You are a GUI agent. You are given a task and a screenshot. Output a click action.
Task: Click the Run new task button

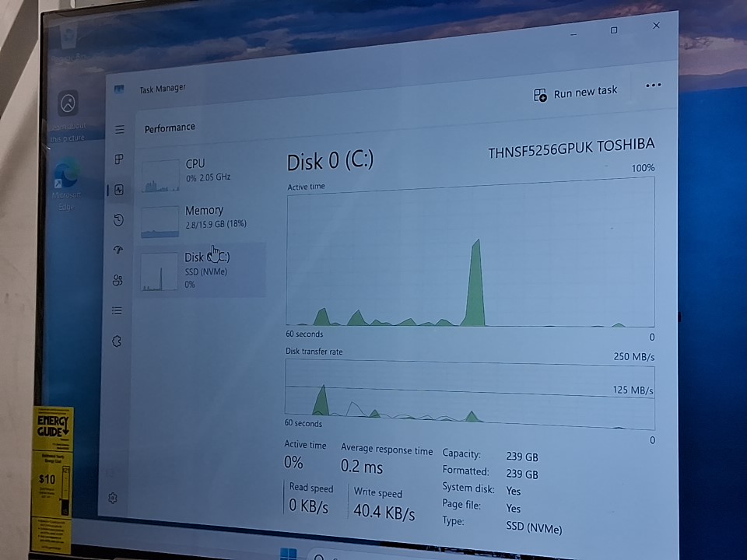[x=575, y=93]
